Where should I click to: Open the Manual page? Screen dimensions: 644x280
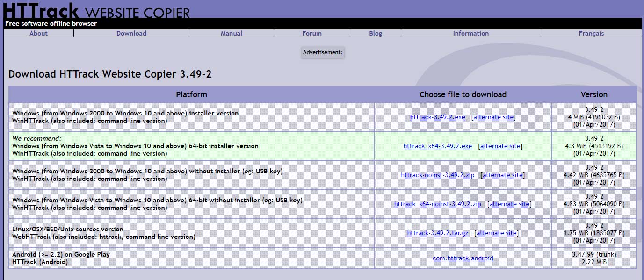click(232, 33)
